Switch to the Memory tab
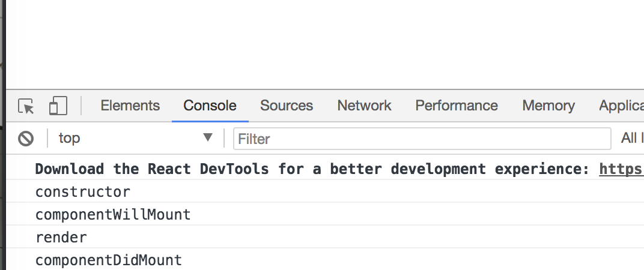 click(548, 106)
